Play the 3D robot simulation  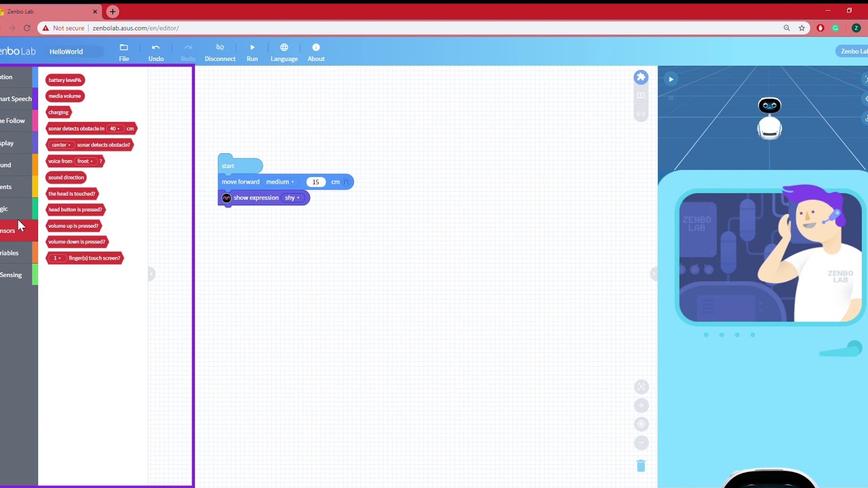point(671,79)
